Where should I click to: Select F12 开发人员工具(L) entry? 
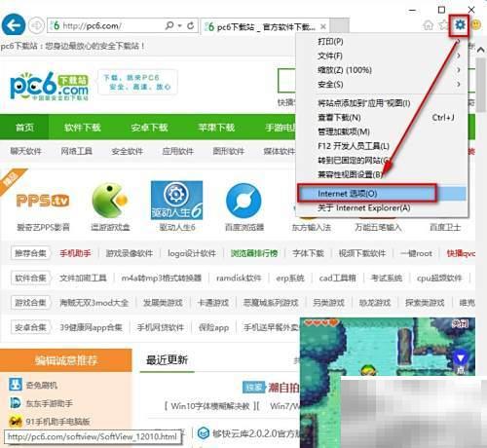click(x=382, y=146)
